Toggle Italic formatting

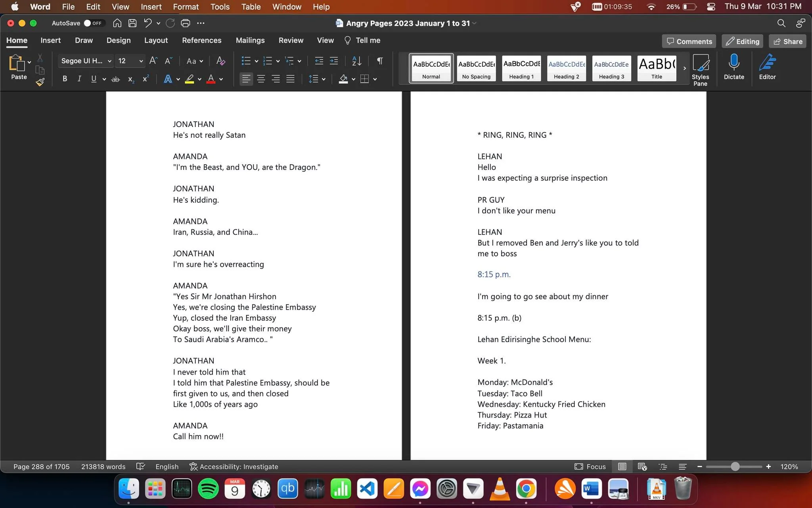pyautogui.click(x=79, y=79)
